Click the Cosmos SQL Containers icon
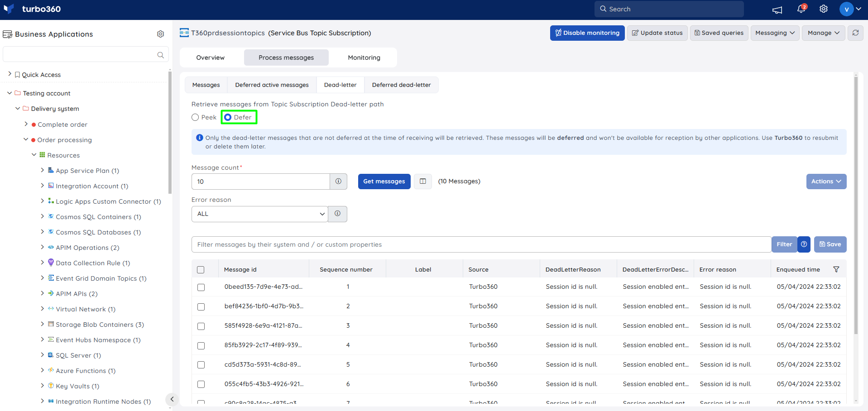 (51, 216)
